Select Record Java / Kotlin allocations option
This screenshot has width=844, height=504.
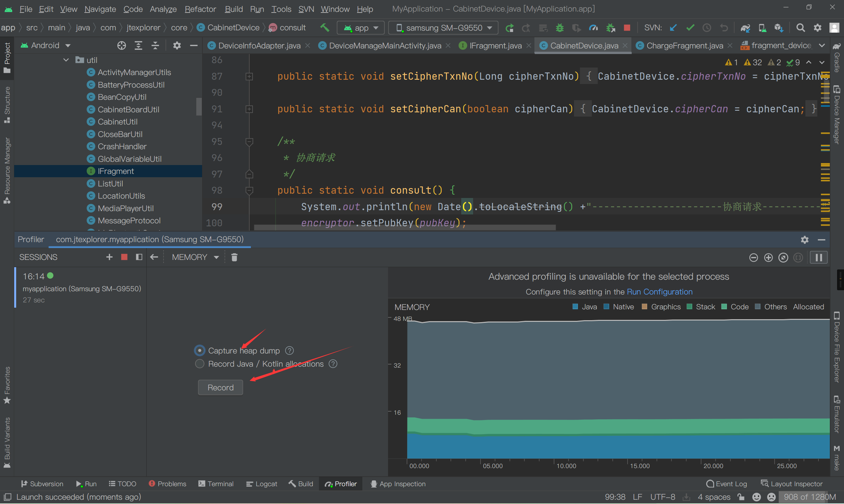tap(199, 364)
